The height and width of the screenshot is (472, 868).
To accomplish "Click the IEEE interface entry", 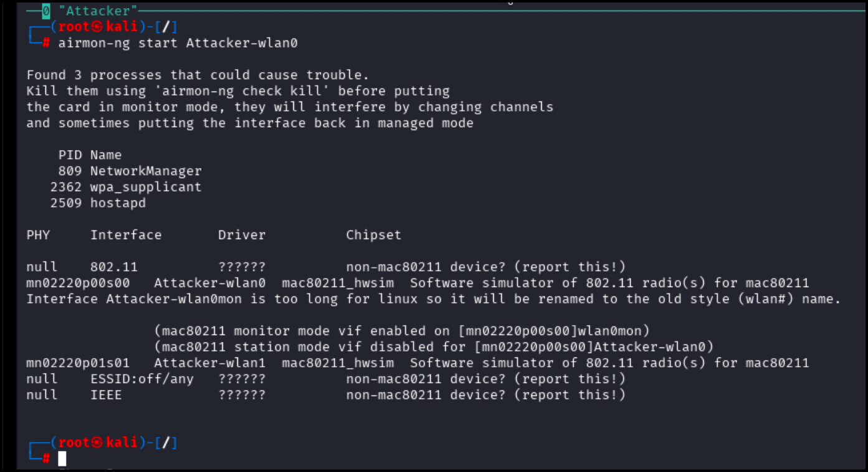I will [x=106, y=395].
